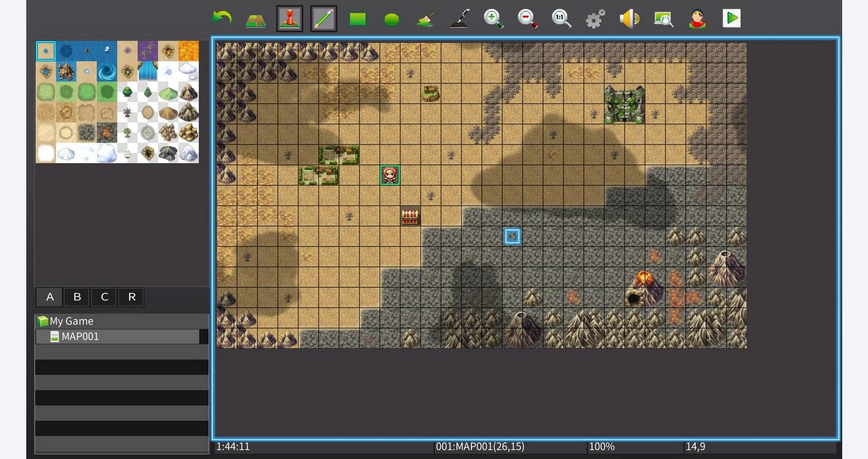The image size is (868, 459).
Task: Select the Rectangle drawing tool
Action: point(358,18)
